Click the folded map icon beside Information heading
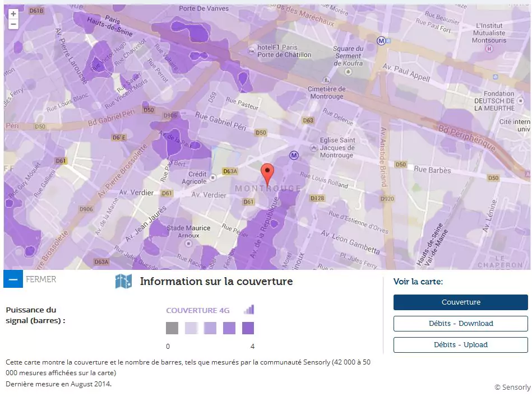532x397 pixels. (x=123, y=282)
